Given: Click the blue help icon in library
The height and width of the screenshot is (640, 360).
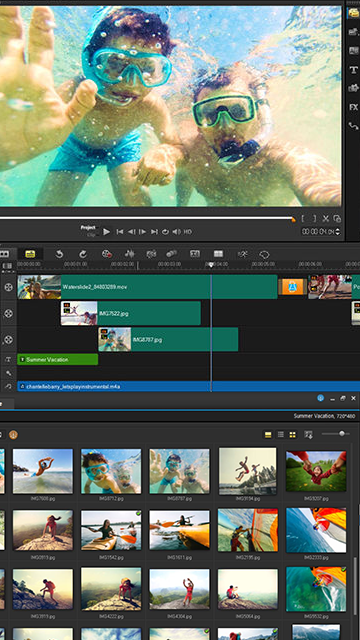Looking at the screenshot, I should (x=320, y=398).
